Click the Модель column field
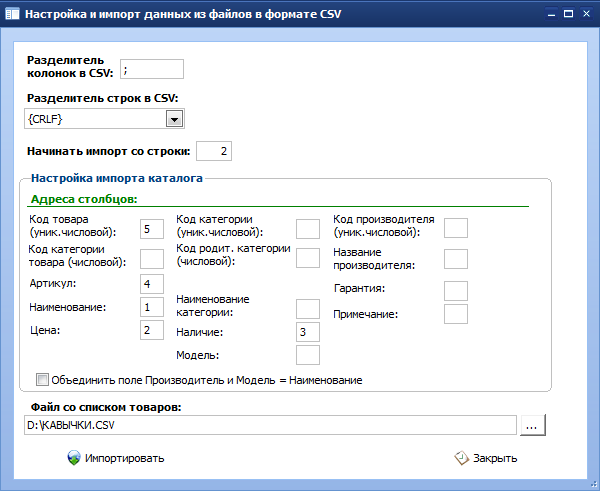Screen dimensions: 600x491 click(x=308, y=355)
